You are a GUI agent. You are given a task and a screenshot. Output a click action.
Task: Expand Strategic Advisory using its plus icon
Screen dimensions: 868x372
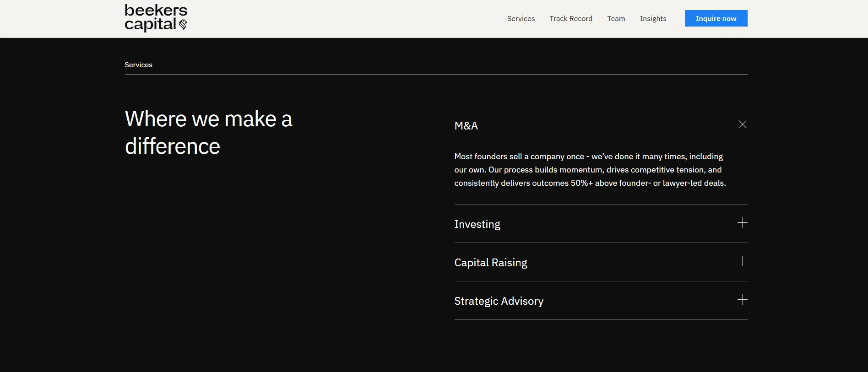point(742,300)
